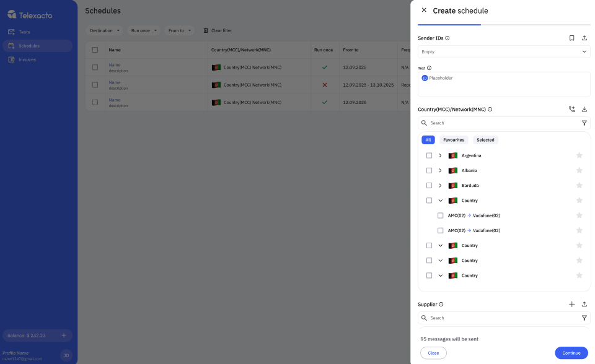Screen dimensions: 595x364
Task: Click the add-phone icon near Country(MCC)/Network(MNC)
Action: (571, 109)
